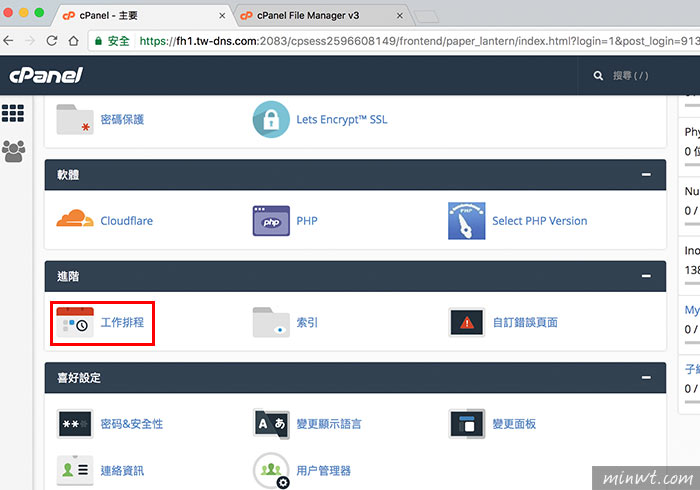Close the cPanel - 主要 tab
700x490 pixels.
click(x=222, y=16)
